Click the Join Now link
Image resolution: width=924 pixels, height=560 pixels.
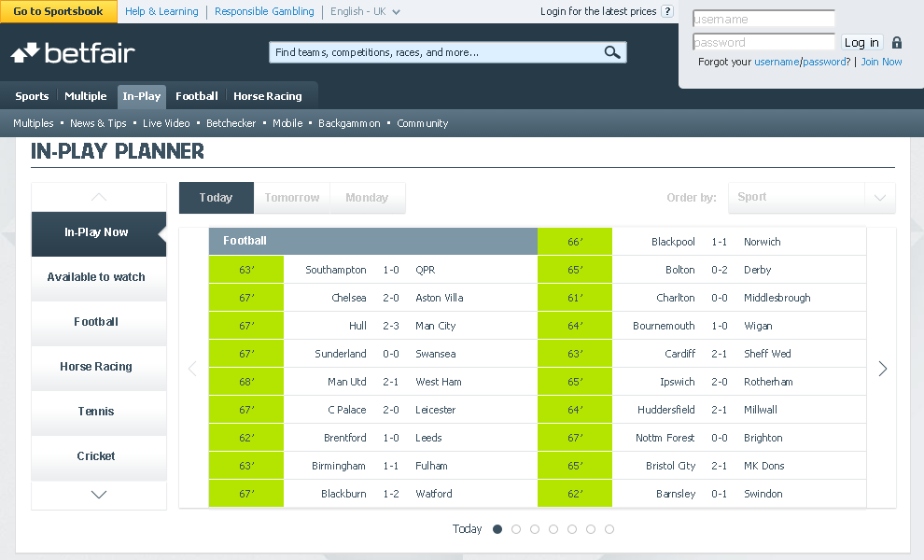click(x=881, y=62)
